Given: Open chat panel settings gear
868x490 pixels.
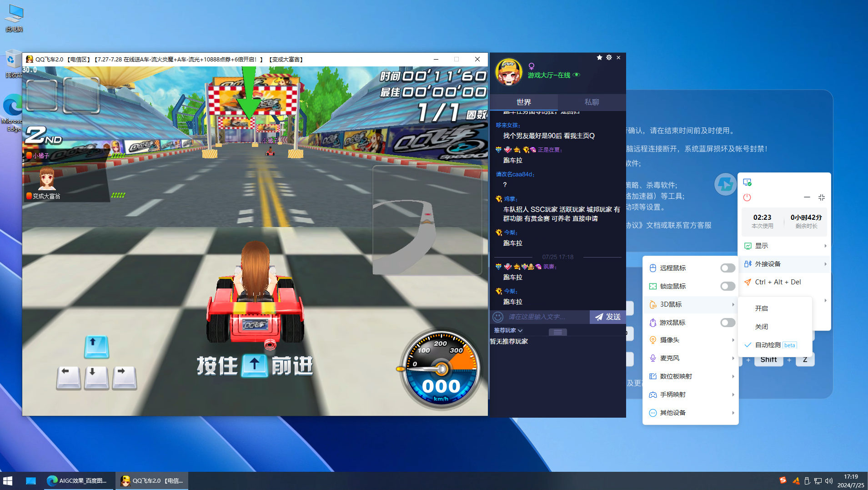Looking at the screenshot, I should pos(609,57).
